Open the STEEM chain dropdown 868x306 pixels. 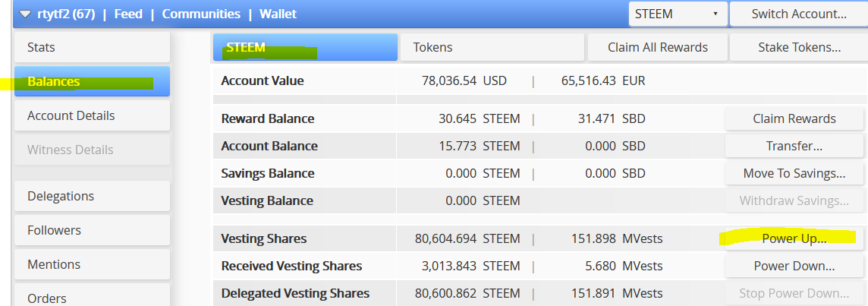click(x=677, y=14)
